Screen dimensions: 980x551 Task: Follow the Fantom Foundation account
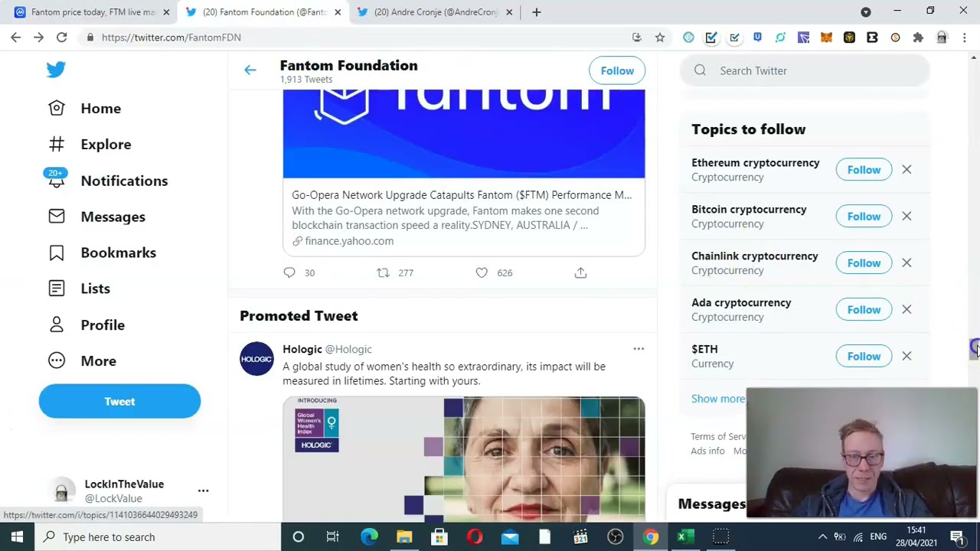[x=617, y=70]
